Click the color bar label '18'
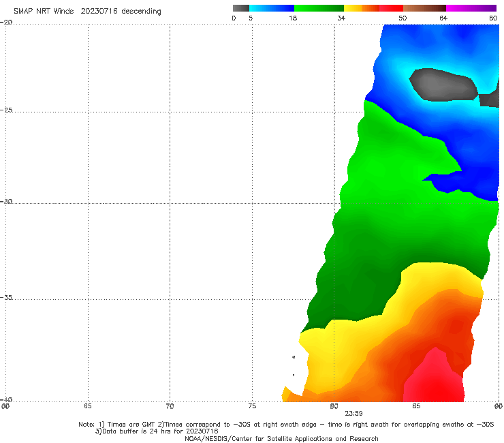 (293, 18)
